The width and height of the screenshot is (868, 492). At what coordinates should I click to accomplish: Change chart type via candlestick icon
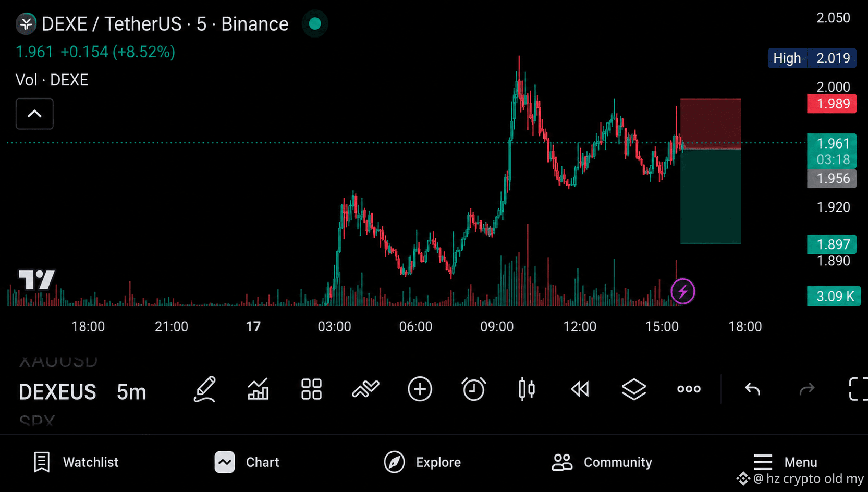527,389
